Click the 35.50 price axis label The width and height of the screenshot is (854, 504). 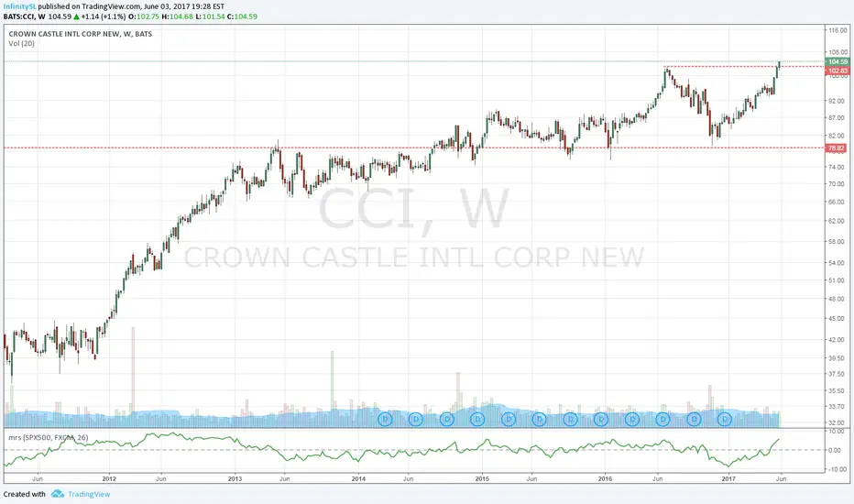pyautogui.click(x=837, y=391)
